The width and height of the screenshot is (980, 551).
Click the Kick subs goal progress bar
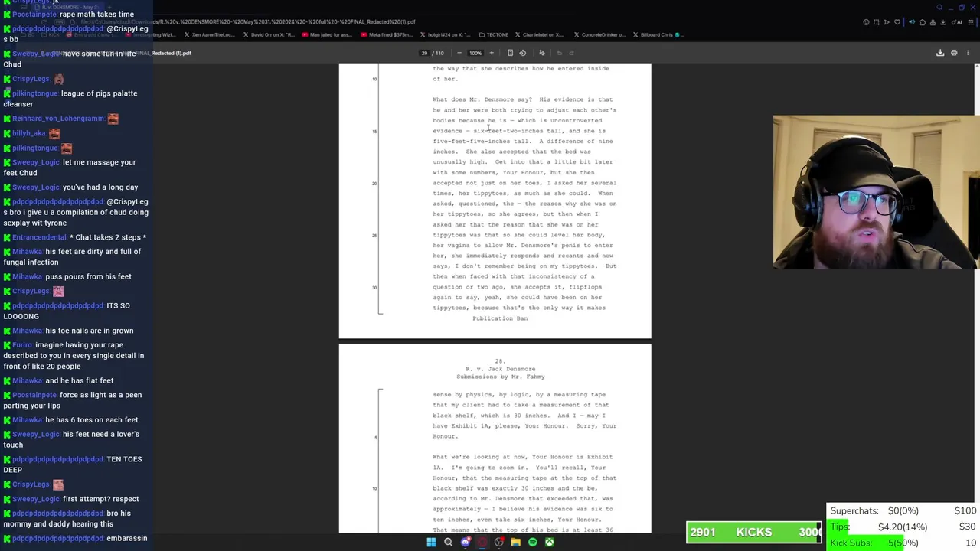pyautogui.click(x=903, y=543)
